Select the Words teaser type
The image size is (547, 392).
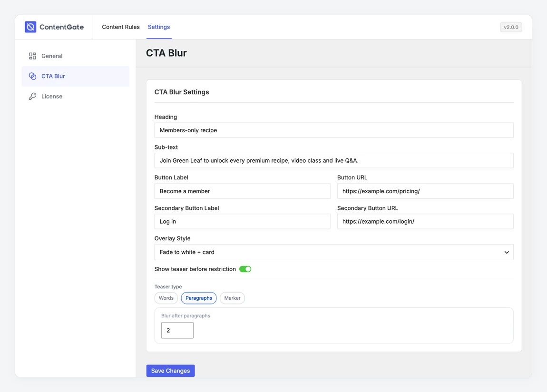[x=166, y=298]
